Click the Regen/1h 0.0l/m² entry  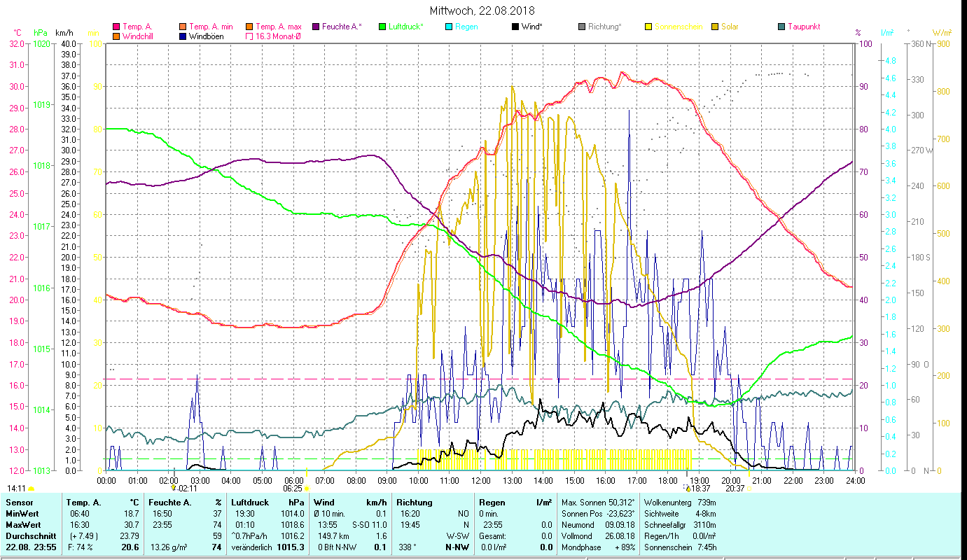tap(681, 536)
